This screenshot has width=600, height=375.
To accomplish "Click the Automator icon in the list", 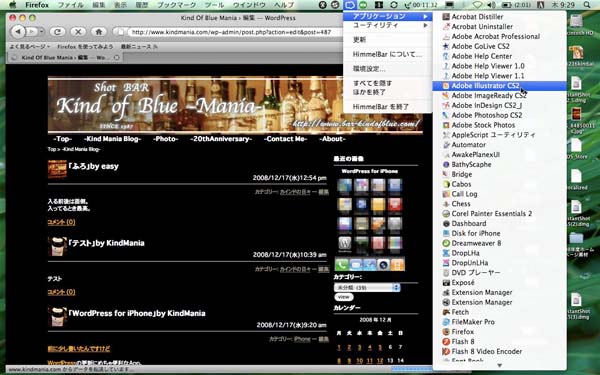I will (446, 145).
